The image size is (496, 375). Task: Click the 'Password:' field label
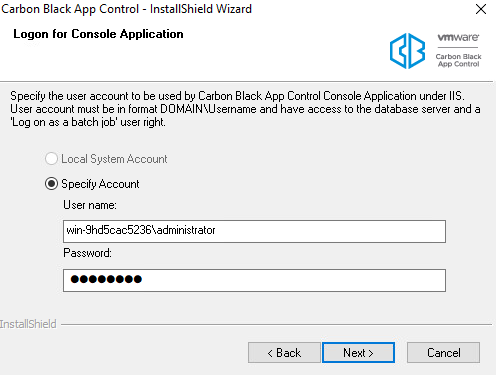click(87, 253)
